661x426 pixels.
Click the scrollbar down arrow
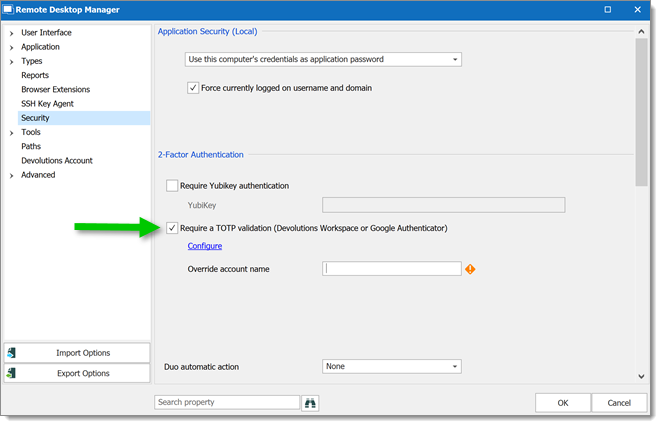tap(641, 376)
